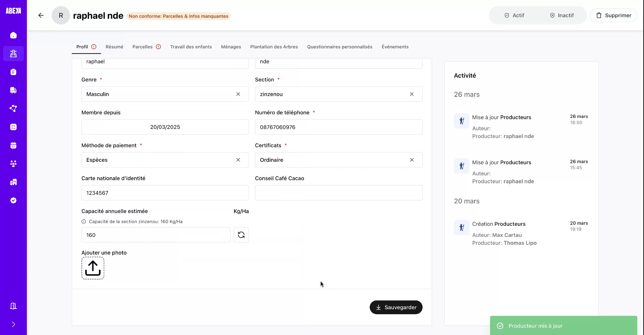Select the shield verification icon in the sidebar

[13, 200]
